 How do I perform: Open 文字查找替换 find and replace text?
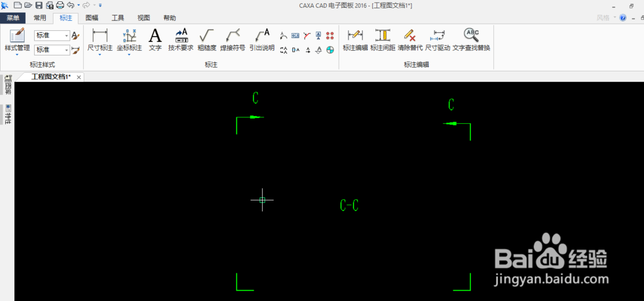point(471,40)
